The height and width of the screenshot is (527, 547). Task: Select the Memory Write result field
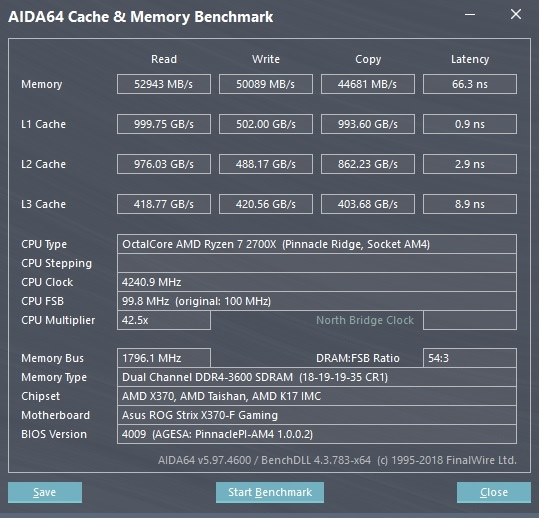pos(266,84)
